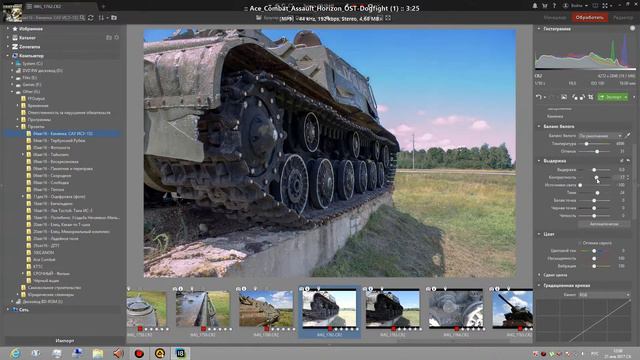This screenshot has width=640, height=360.
Task: Open the help question mark icon
Action: (554, 6)
